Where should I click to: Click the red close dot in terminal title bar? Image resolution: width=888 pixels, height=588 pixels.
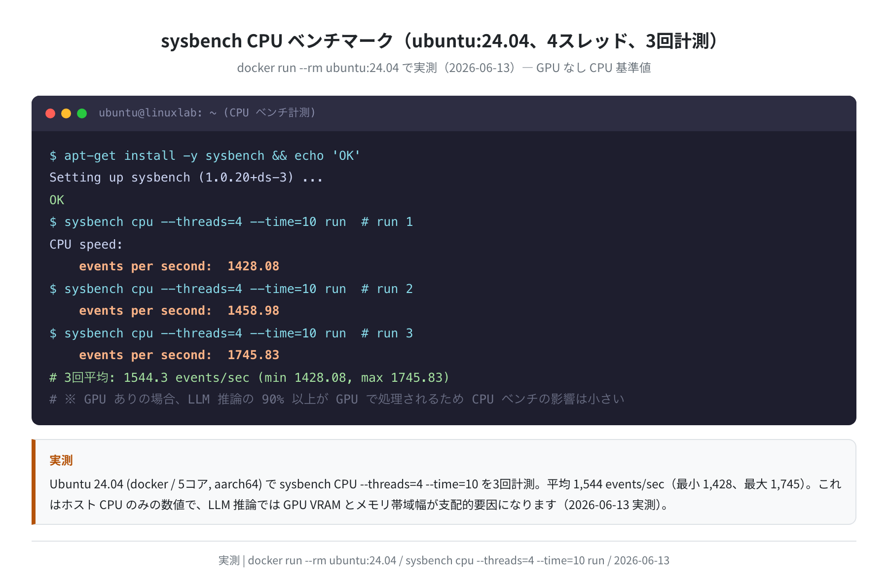(x=50, y=113)
